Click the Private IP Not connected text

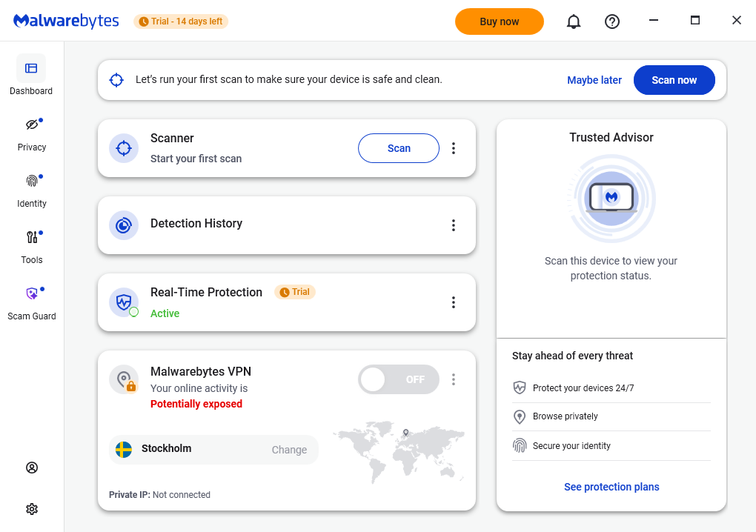tap(159, 494)
